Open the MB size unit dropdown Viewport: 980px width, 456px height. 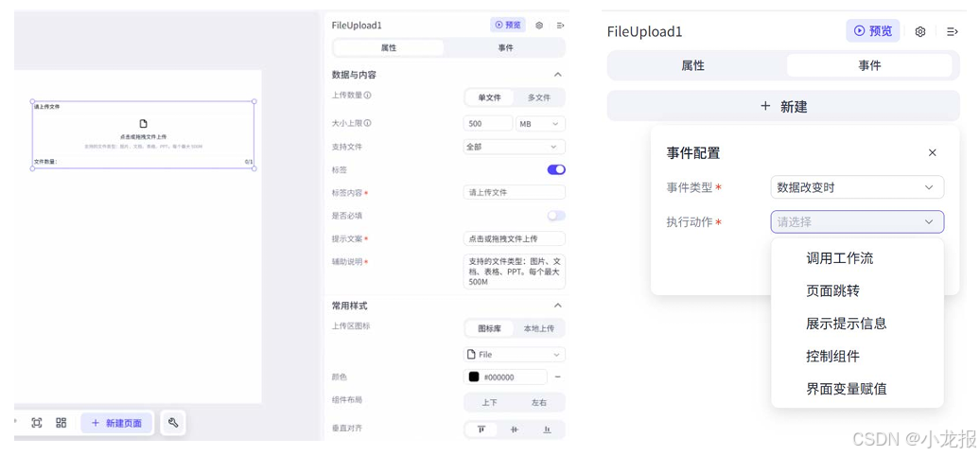point(540,124)
